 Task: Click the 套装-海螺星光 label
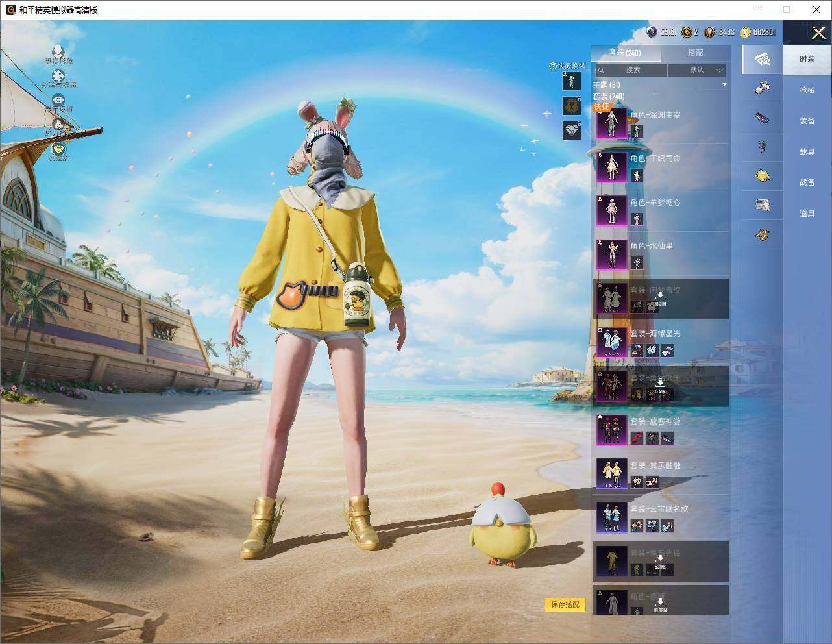coord(655,334)
